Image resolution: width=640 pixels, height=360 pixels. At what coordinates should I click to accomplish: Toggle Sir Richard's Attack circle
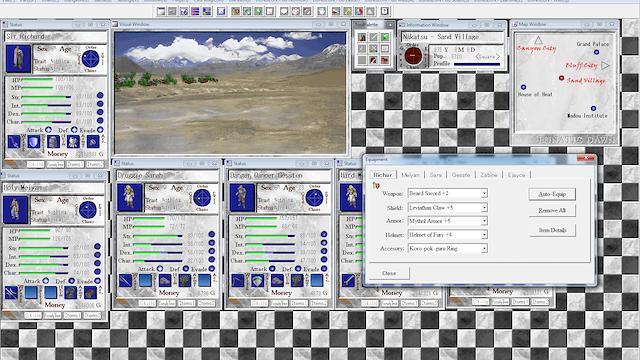(48, 130)
